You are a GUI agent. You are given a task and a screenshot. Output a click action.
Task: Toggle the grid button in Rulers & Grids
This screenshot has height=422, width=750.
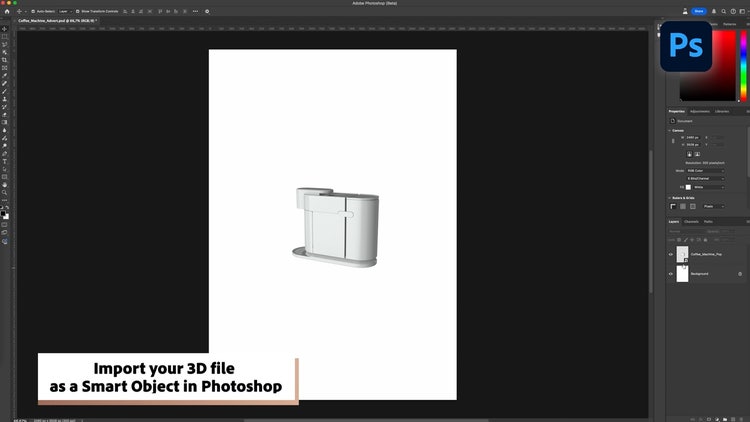(683, 206)
